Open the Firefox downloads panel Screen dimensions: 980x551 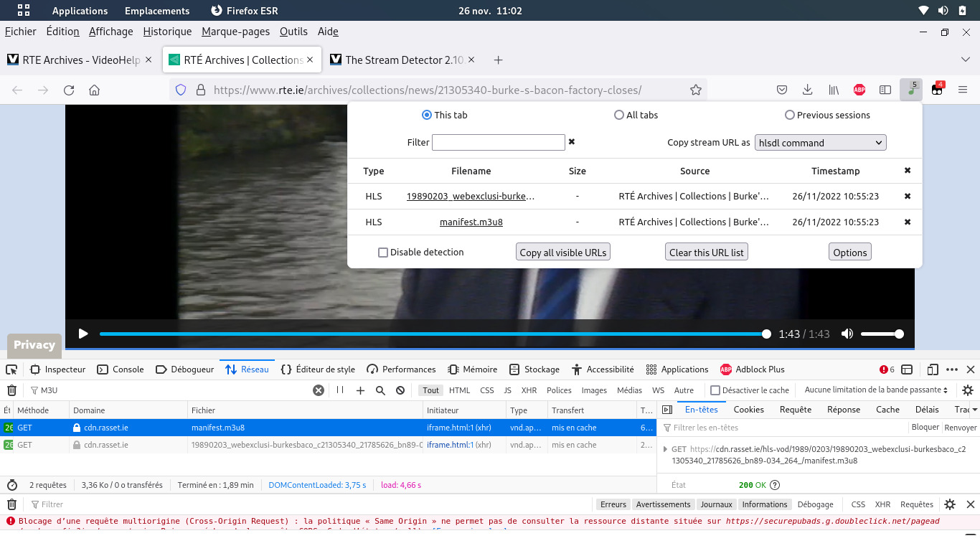[808, 90]
